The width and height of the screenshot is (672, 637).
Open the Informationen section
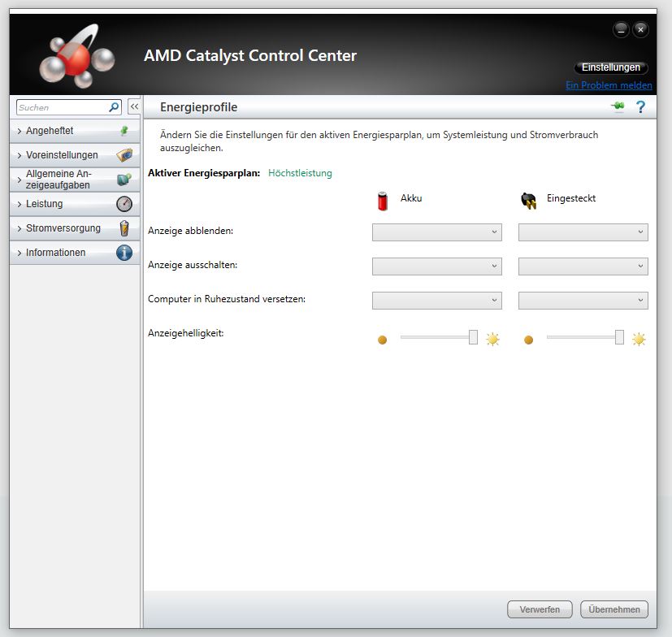(x=75, y=253)
